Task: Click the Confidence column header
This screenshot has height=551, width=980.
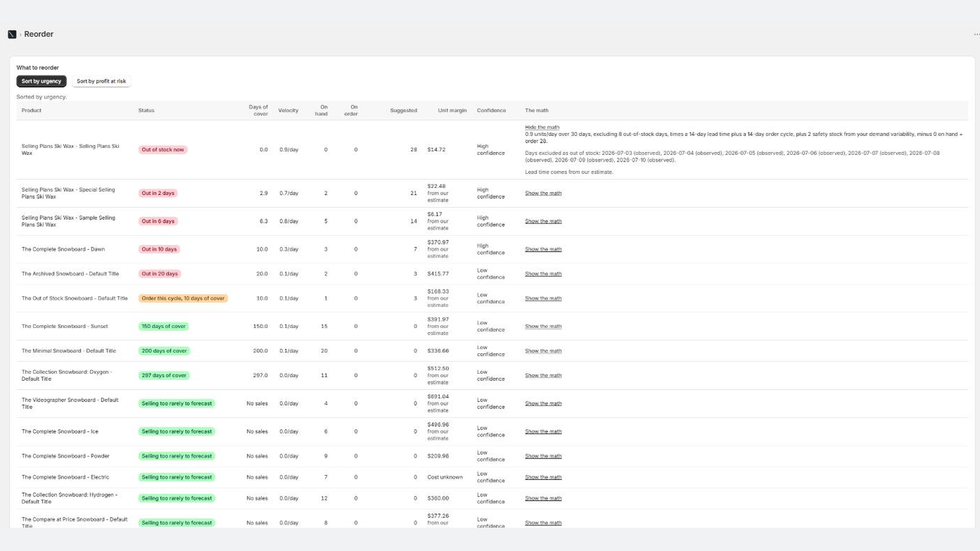Action: tap(491, 111)
